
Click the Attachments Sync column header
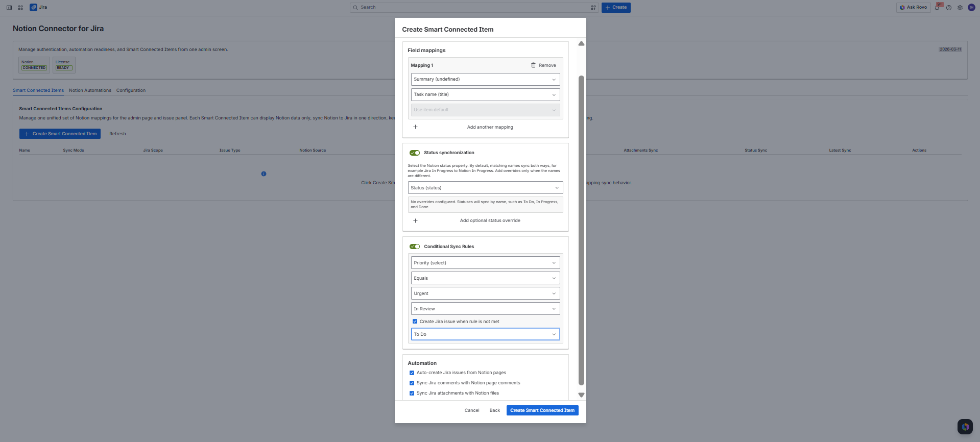click(x=641, y=151)
